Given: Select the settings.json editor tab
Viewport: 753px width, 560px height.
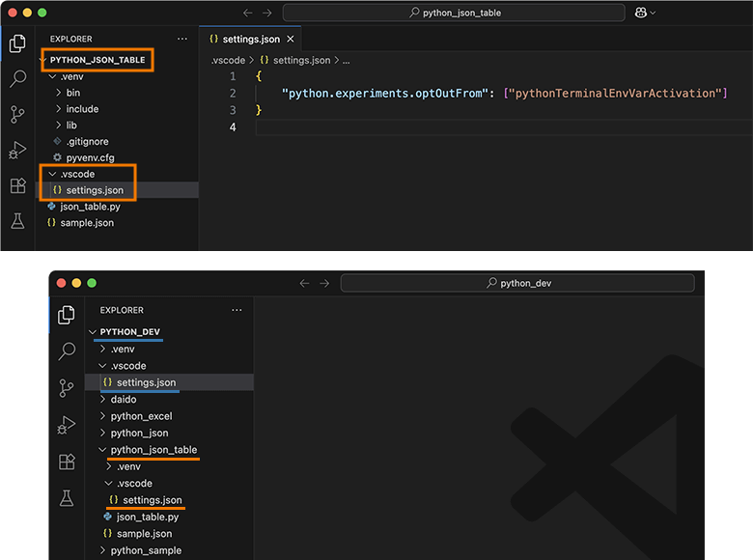Looking at the screenshot, I should pyautogui.click(x=250, y=39).
